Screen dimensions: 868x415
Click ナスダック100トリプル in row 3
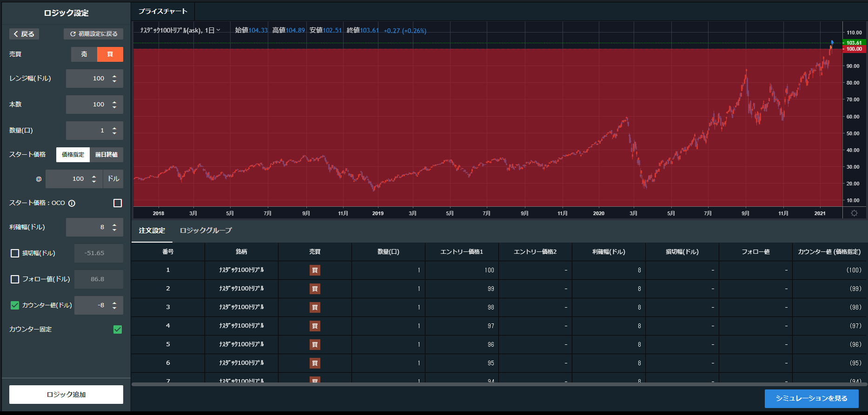(x=241, y=307)
